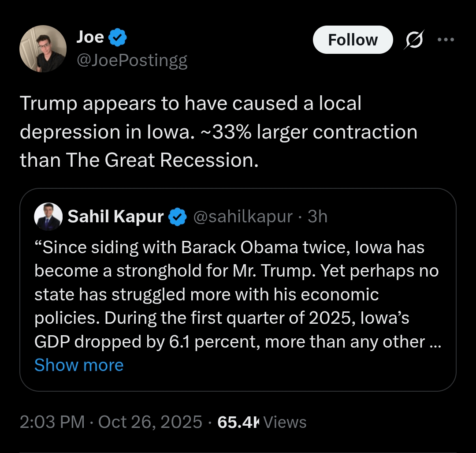Image resolution: width=476 pixels, height=453 pixels.
Task: Open the @sahilkapur handle
Action: click(243, 217)
